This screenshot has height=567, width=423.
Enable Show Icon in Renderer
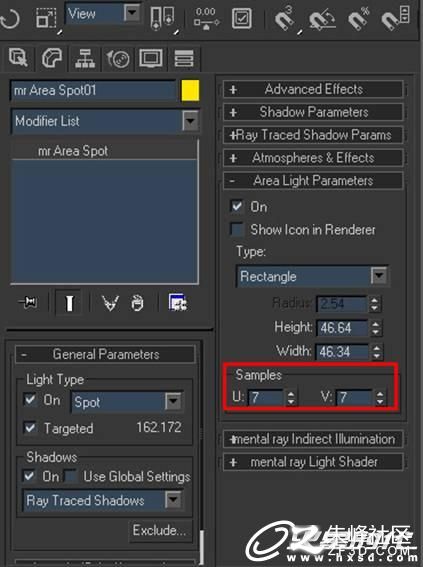(237, 229)
